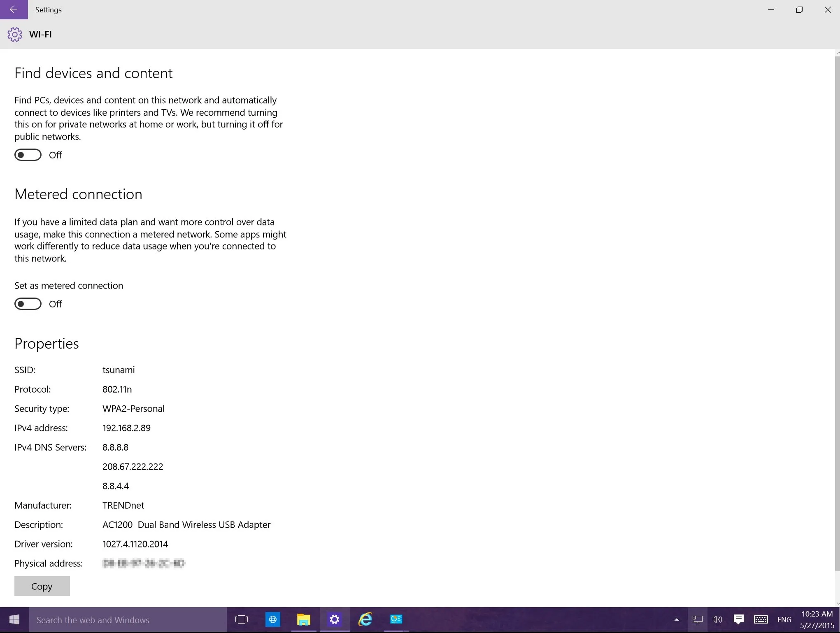Launch the blue globe browser icon
This screenshot has width=840, height=633.
click(x=272, y=619)
